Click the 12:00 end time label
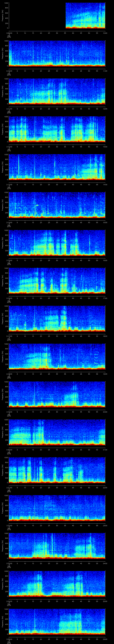The image size is (114, 644). click(105, 109)
